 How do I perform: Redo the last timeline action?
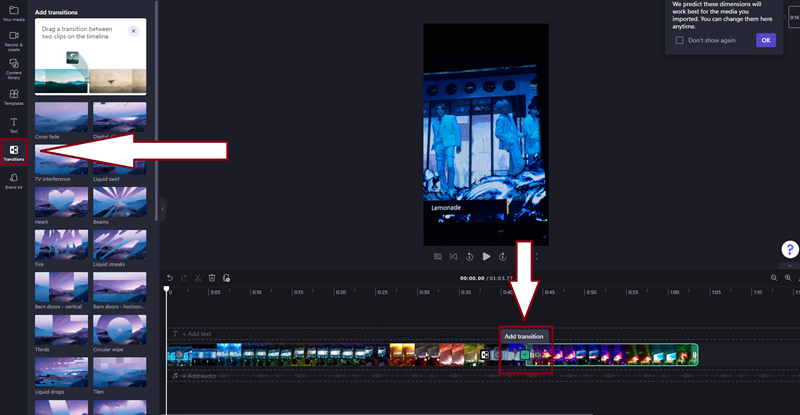(184, 278)
